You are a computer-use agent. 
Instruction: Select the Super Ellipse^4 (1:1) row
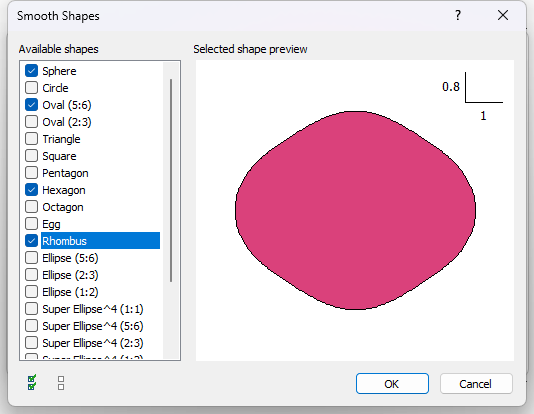[93, 309]
